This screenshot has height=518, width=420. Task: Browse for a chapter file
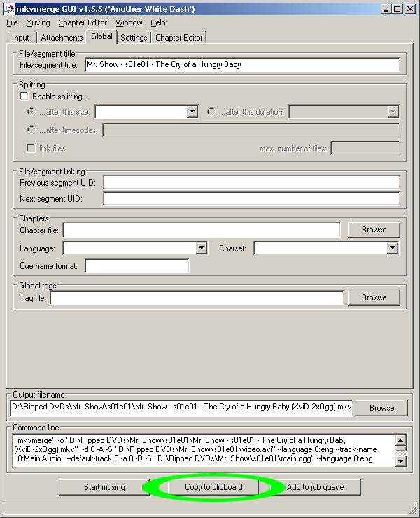point(374,230)
